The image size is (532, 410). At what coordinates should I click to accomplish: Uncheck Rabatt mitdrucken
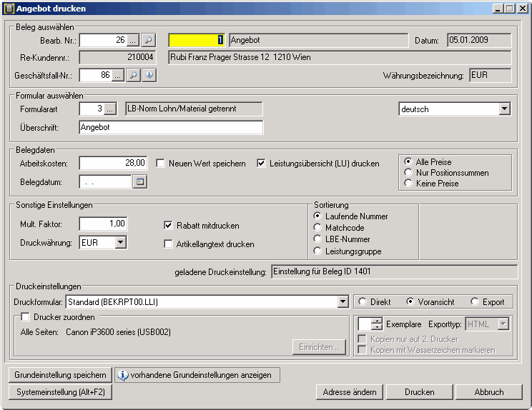click(x=168, y=225)
